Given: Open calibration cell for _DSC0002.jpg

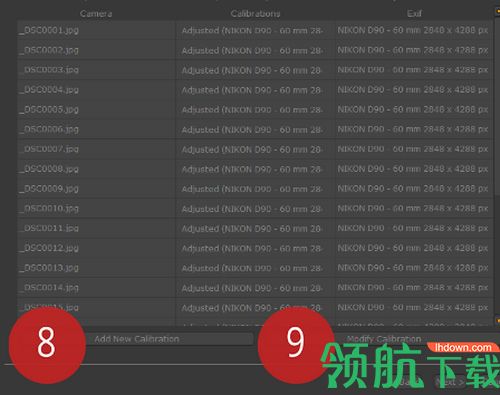Looking at the screenshot, I should pyautogui.click(x=255, y=50).
